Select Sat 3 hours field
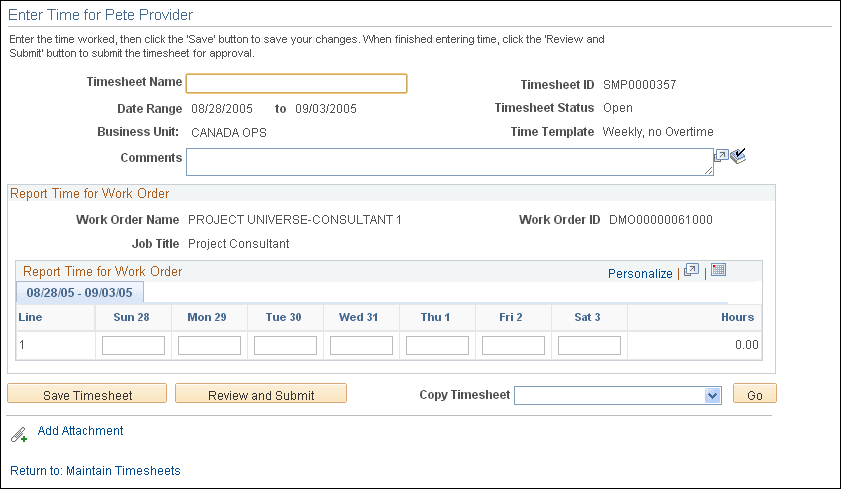This screenshot has width=841, height=489. (x=589, y=345)
